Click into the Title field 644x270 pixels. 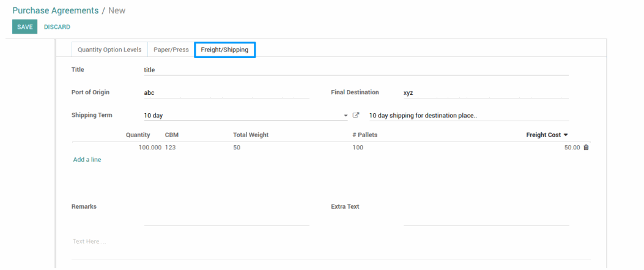[355, 70]
